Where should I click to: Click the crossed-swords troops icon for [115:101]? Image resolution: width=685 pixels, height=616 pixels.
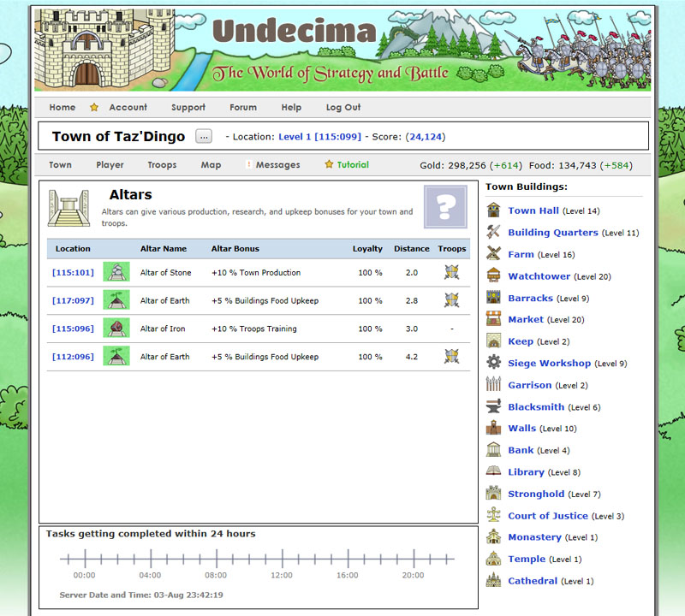(452, 274)
